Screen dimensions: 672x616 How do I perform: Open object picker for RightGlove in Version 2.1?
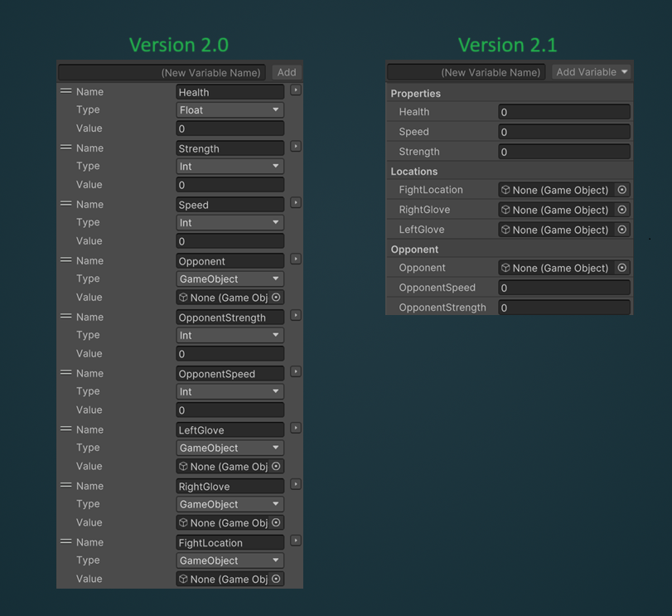click(621, 210)
